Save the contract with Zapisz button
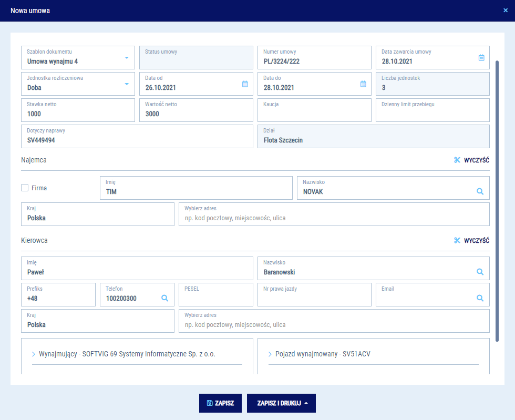Viewport: 515px width, 420px height. 220,403
